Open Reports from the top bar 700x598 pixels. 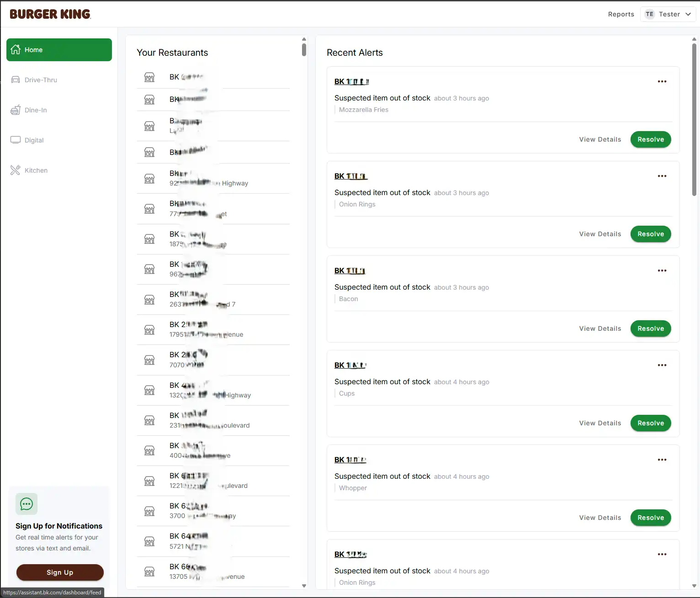coord(621,14)
